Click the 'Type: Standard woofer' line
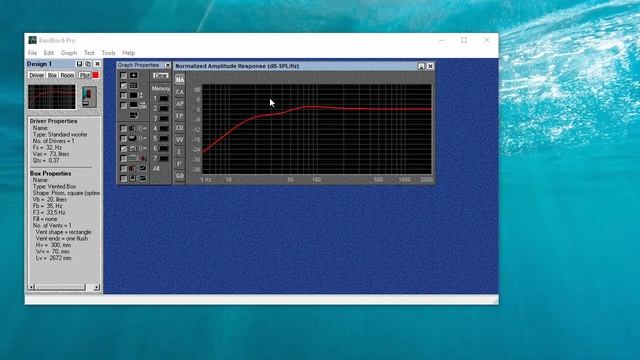This screenshot has height=360, width=640. click(60, 134)
